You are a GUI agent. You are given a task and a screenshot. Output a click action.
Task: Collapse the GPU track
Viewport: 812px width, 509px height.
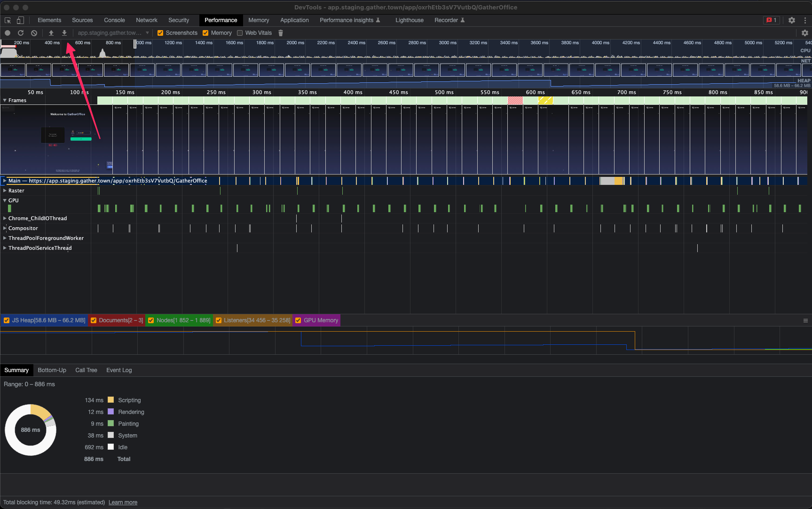[5, 200]
